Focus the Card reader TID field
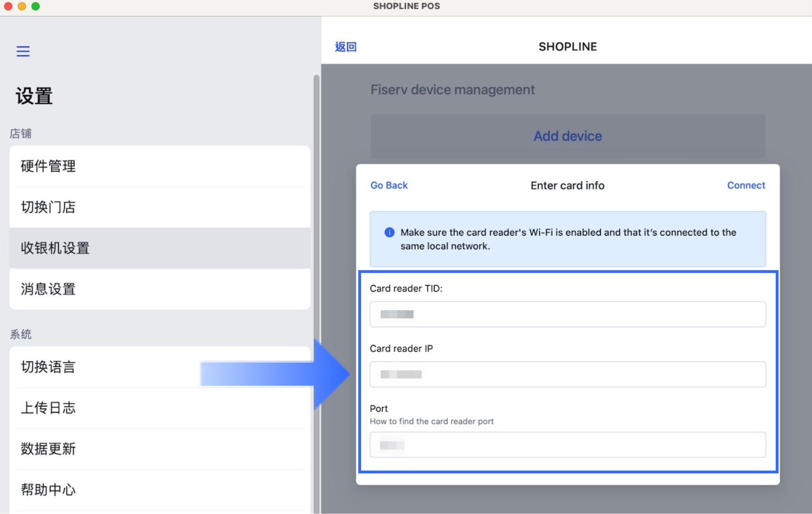The height and width of the screenshot is (514, 812). (x=567, y=314)
